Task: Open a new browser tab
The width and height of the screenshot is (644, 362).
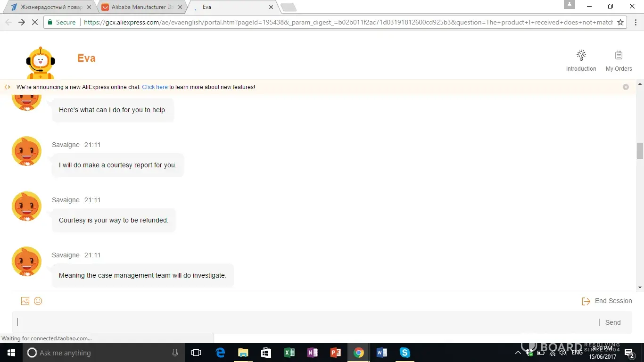Action: (x=289, y=7)
